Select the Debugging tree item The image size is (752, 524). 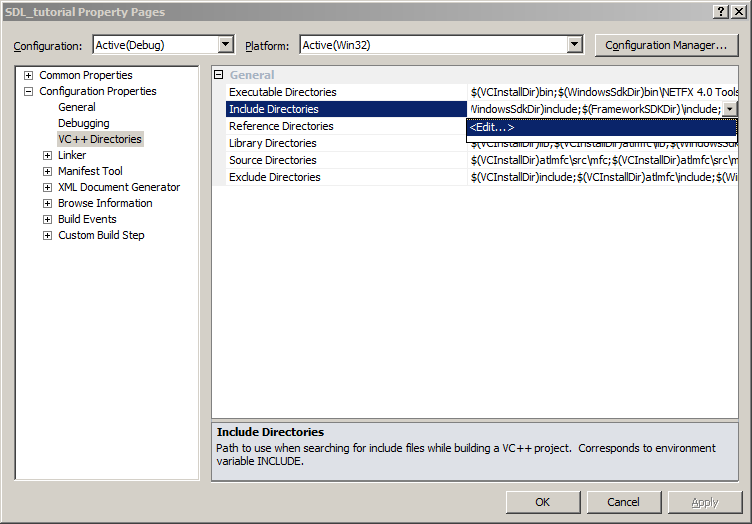click(84, 123)
